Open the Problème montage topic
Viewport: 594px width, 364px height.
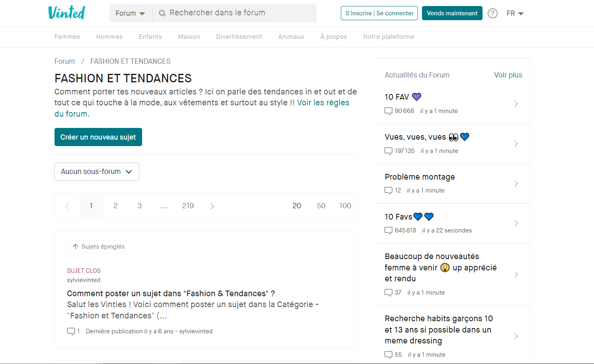(420, 177)
